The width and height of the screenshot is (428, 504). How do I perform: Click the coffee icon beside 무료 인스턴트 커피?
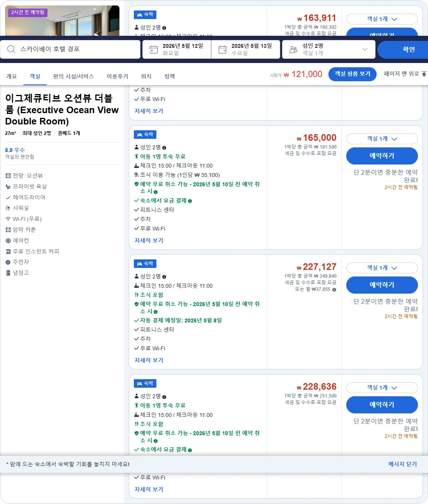pos(8,252)
